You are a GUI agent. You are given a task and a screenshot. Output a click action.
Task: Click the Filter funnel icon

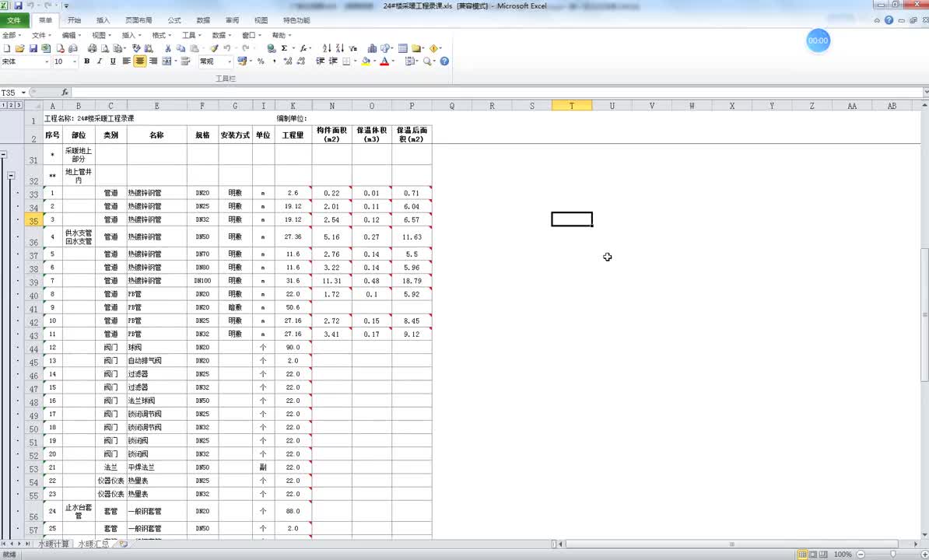353,48
